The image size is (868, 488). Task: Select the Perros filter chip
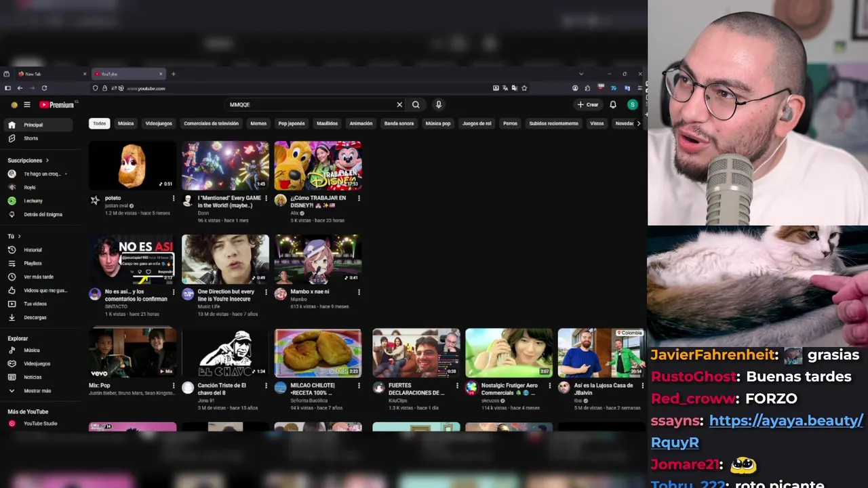[x=511, y=123]
